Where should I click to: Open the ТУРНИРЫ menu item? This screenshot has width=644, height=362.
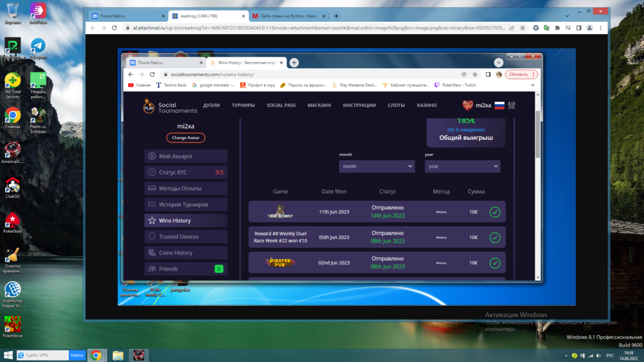pos(243,105)
